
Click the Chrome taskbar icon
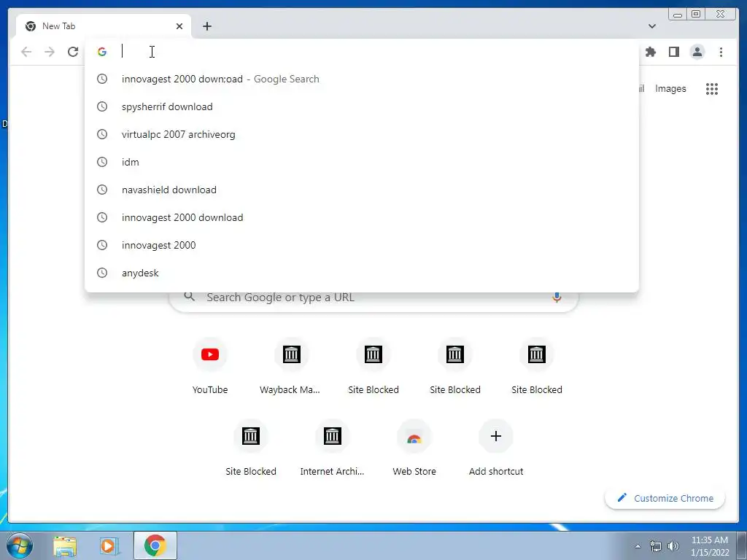(155, 545)
